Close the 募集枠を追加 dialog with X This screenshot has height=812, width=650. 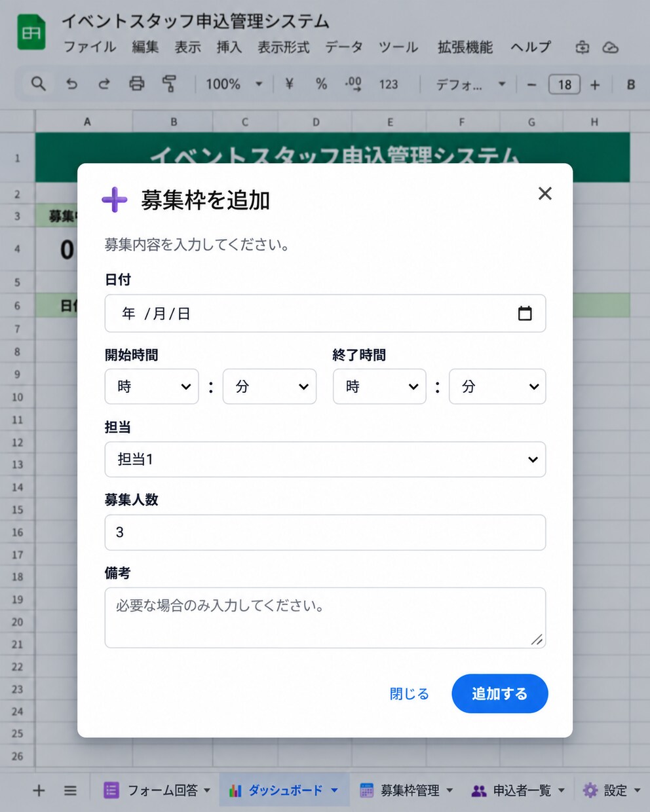545,193
